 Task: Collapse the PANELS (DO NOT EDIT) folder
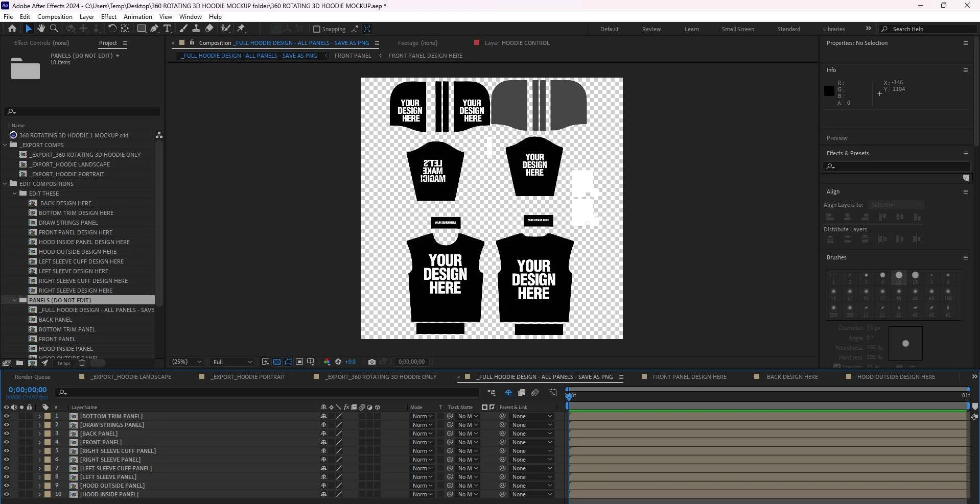pos(15,300)
